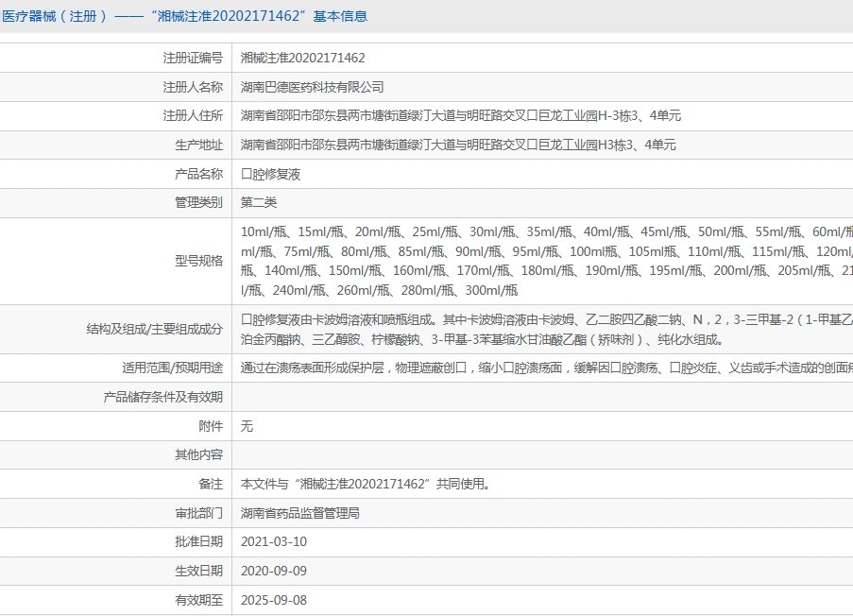This screenshot has height=616, width=853.
Task: Click the remark text 本文件与…共同使用。
Action: coord(367,484)
